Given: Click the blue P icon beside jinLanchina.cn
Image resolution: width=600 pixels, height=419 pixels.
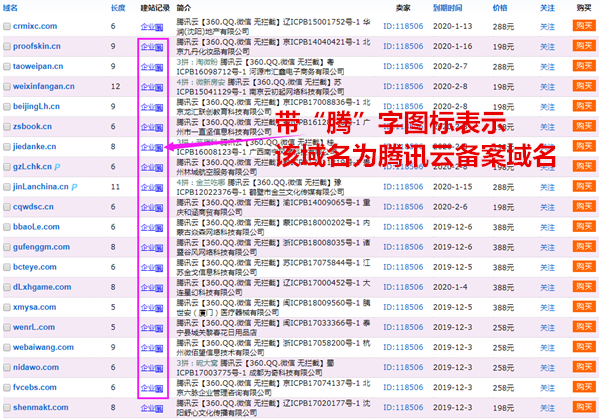Looking at the screenshot, I should (x=74, y=187).
